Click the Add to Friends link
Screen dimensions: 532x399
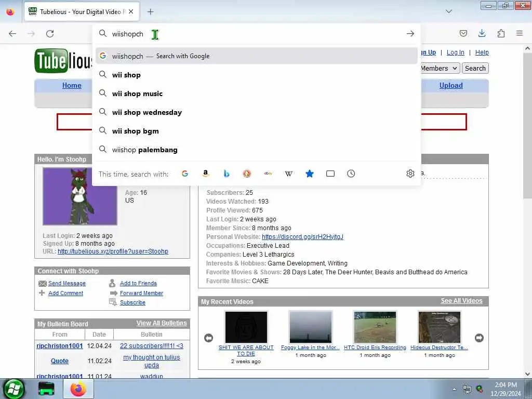click(138, 283)
